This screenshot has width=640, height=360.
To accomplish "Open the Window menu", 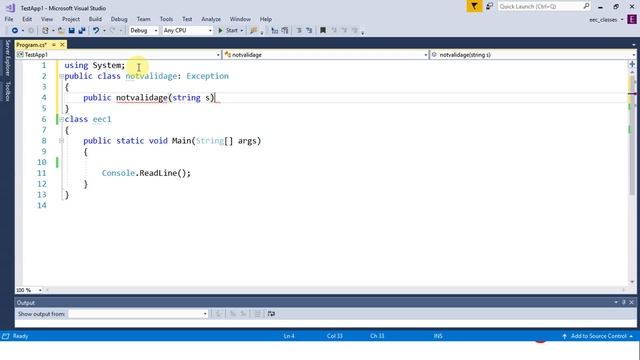I will point(240,19).
